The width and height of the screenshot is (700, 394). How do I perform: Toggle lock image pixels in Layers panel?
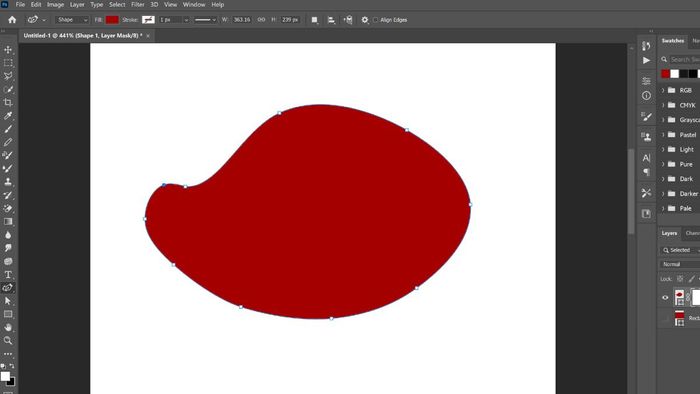692,279
